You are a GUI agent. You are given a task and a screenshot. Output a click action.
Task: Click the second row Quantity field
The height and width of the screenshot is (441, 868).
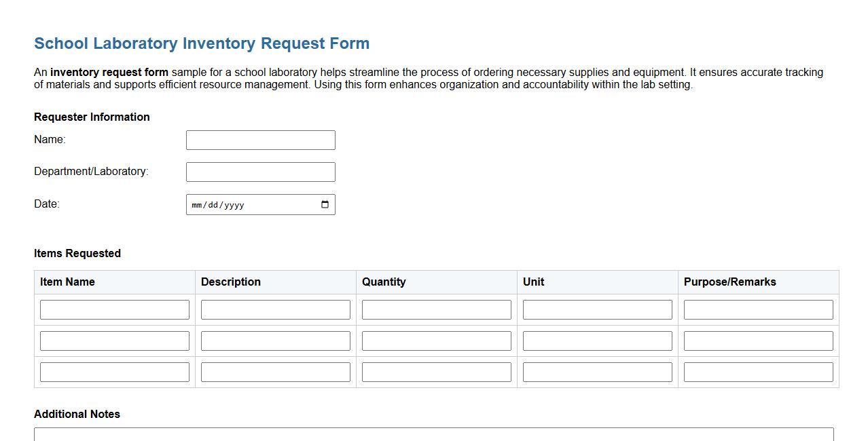tap(436, 340)
